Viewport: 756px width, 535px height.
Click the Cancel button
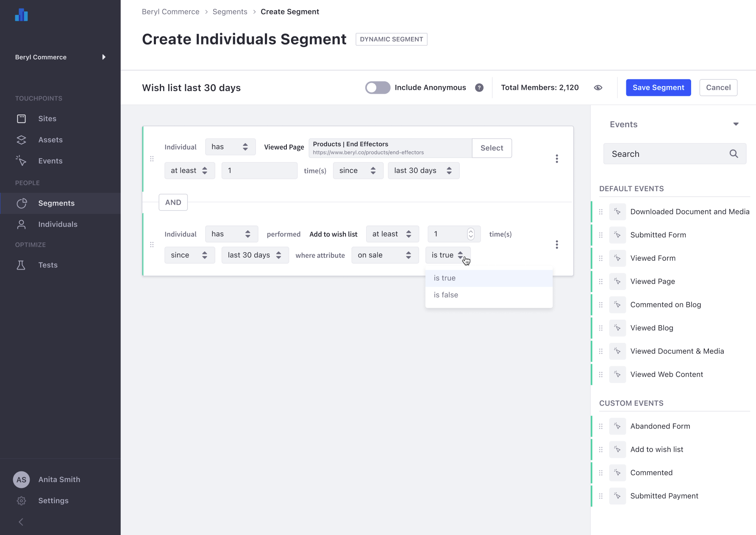point(718,88)
